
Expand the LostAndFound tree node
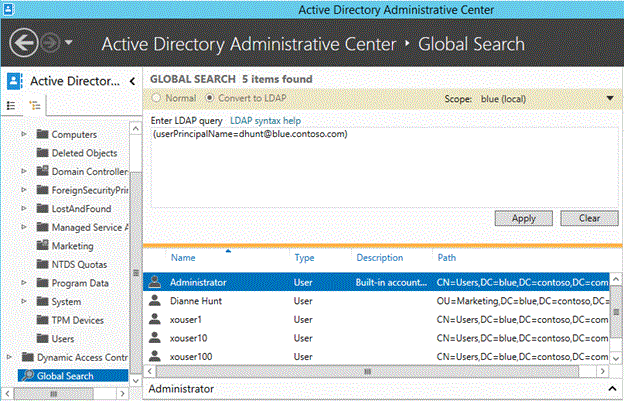[x=24, y=208]
